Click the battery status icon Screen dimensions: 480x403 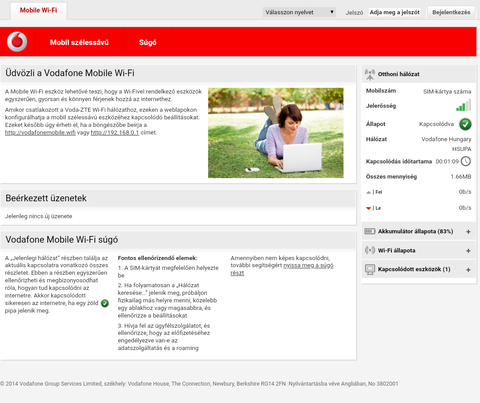(370, 231)
